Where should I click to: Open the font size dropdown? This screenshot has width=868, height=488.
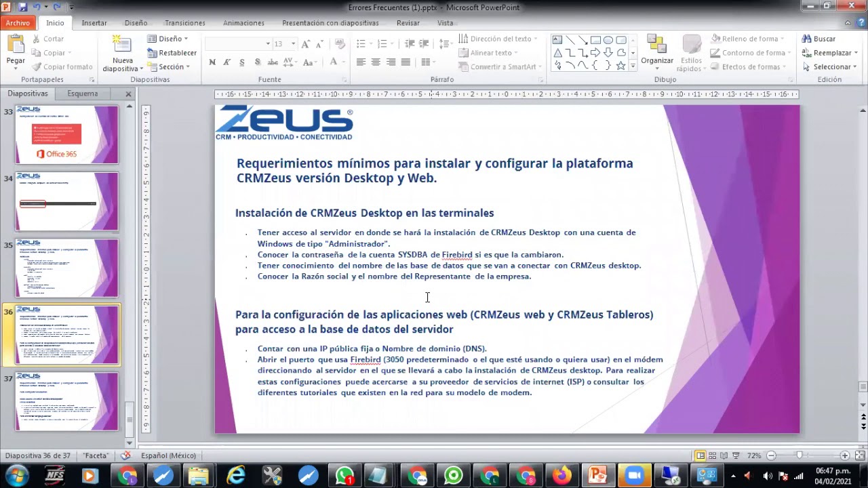[293, 43]
